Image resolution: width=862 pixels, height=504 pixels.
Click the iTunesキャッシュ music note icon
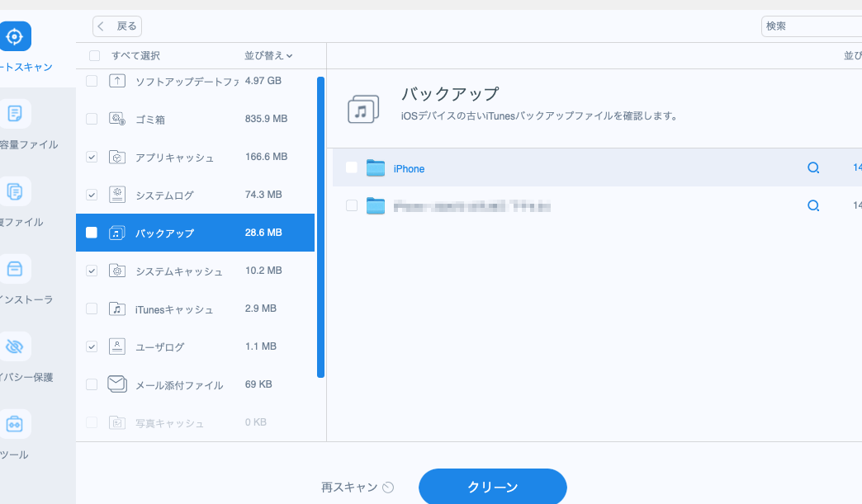(x=117, y=309)
